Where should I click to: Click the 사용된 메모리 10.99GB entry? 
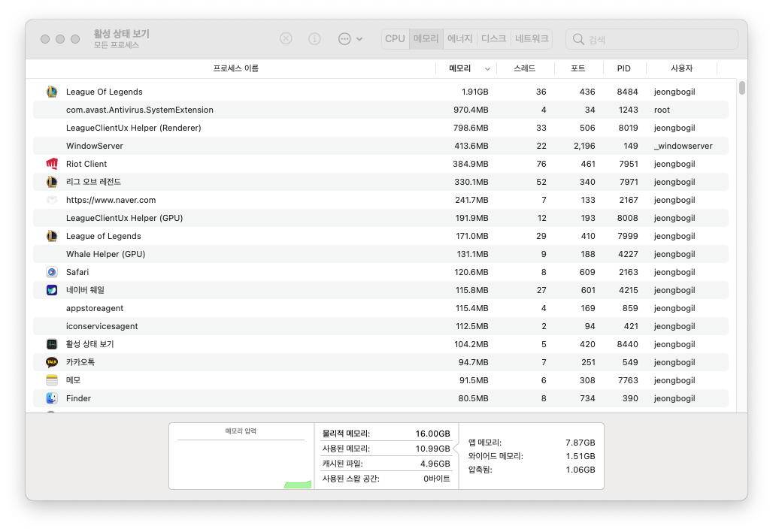386,449
